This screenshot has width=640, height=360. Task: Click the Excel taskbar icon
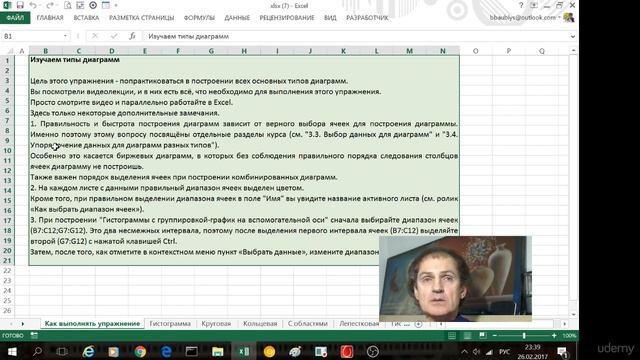click(x=244, y=351)
